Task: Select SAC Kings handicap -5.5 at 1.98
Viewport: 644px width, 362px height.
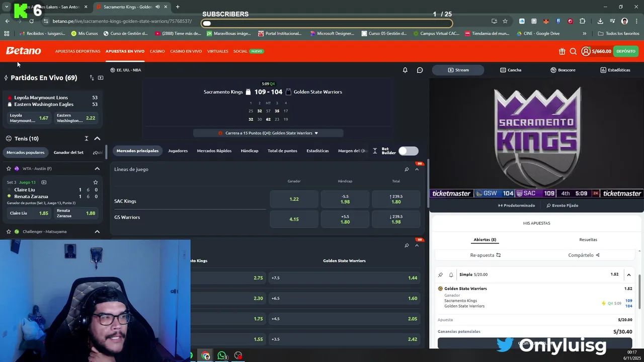Action: pyautogui.click(x=345, y=199)
